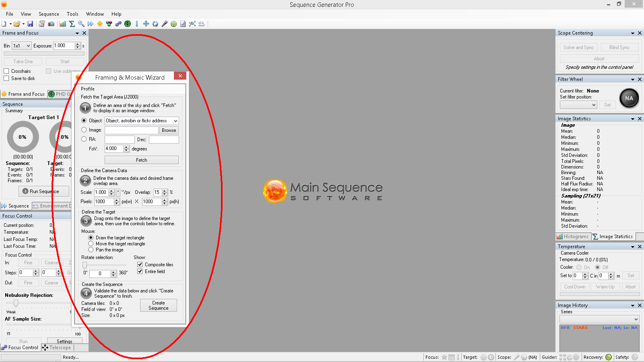Click the mosaic network toolbar icon

[x=192, y=24]
